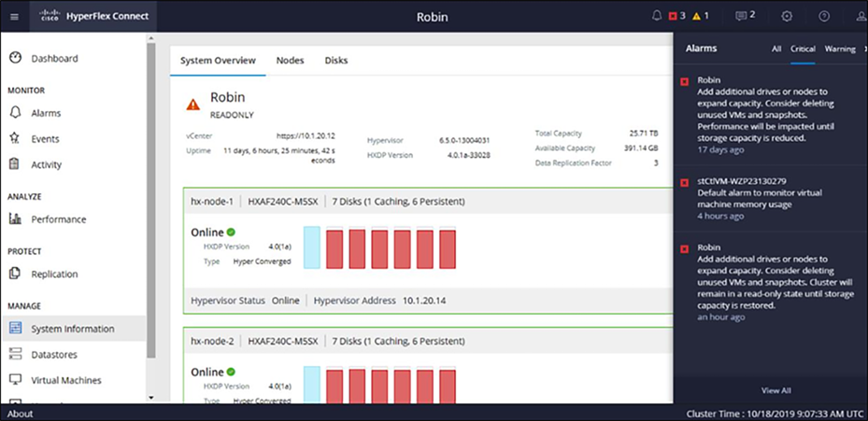Image resolution: width=868 pixels, height=421 pixels.
Task: Open Activity in the Monitor section
Action: 47,164
